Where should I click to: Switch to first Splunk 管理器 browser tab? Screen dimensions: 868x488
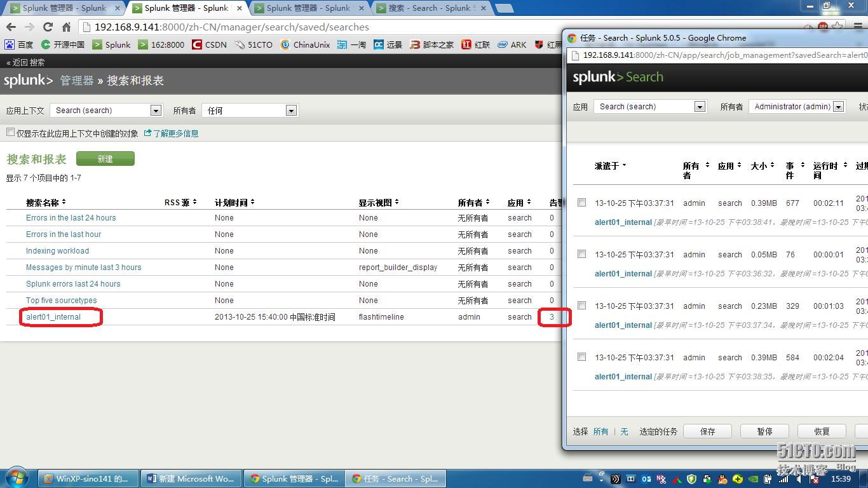point(64,8)
